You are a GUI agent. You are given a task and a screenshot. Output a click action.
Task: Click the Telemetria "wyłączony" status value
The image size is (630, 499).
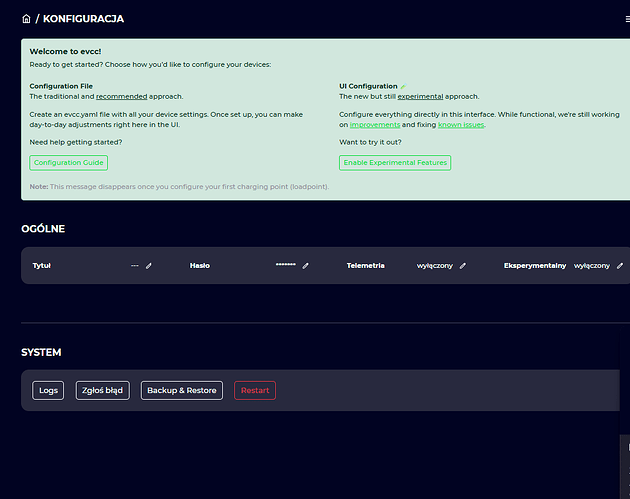[x=435, y=266]
